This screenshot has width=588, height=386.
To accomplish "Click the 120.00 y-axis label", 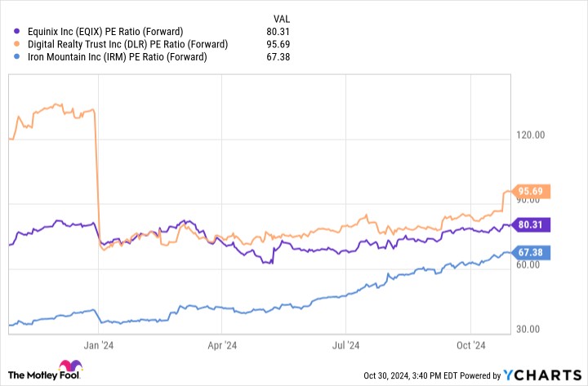I will [530, 135].
